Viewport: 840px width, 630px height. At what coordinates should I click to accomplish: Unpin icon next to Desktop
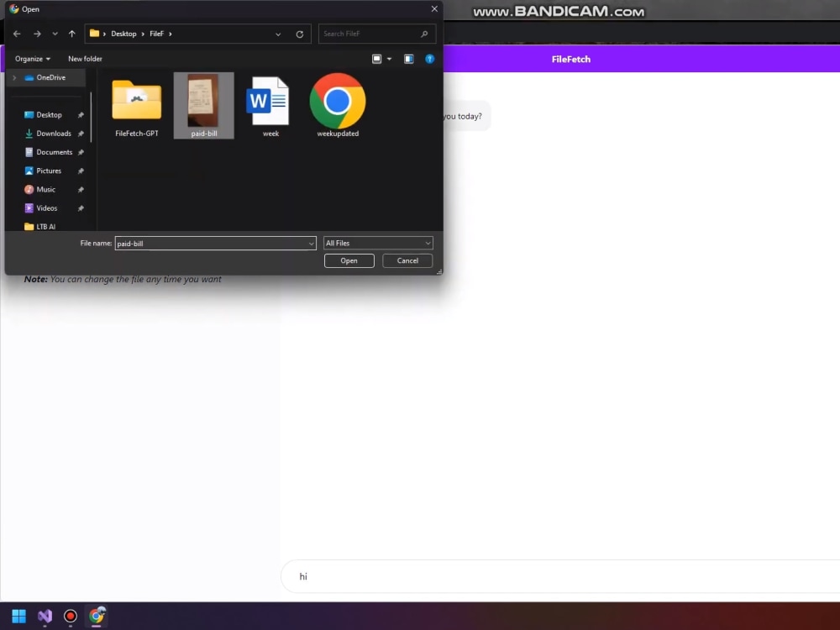click(81, 115)
